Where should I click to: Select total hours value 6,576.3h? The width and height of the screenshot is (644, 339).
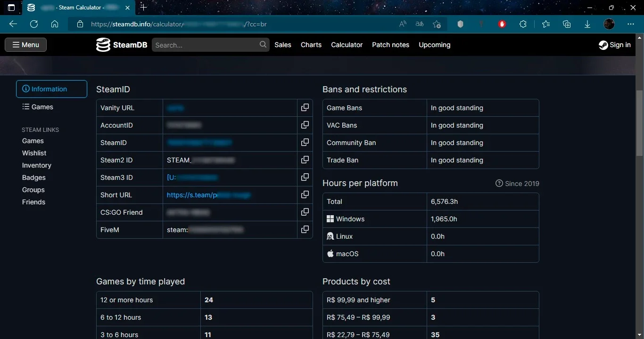coord(444,202)
